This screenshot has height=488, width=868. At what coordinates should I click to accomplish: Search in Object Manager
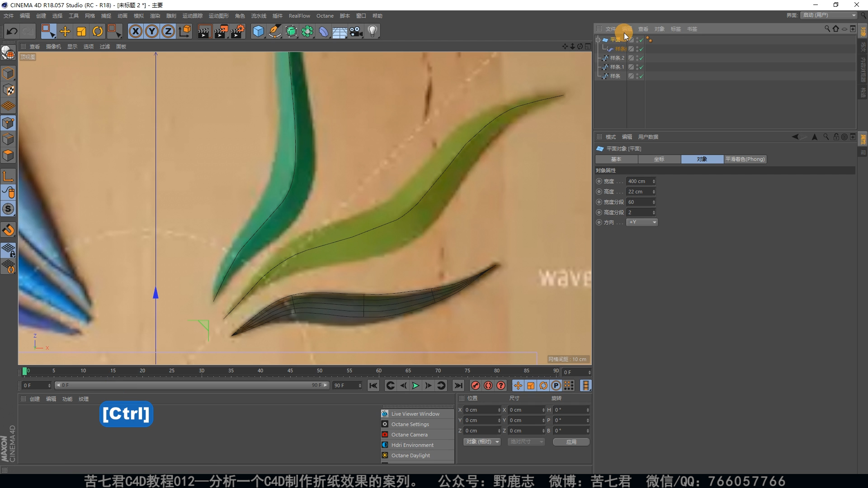(x=827, y=28)
